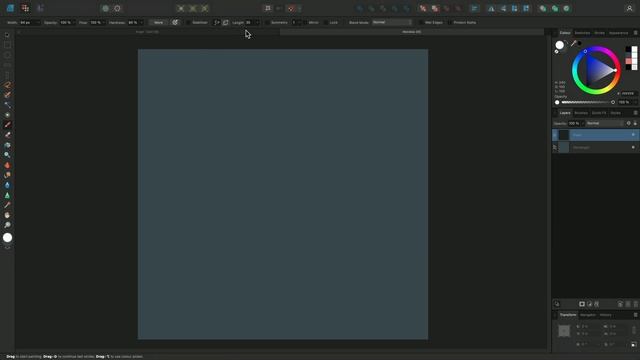
Task: Toggle the Stabiliser checkbox
Action: tap(188, 22)
